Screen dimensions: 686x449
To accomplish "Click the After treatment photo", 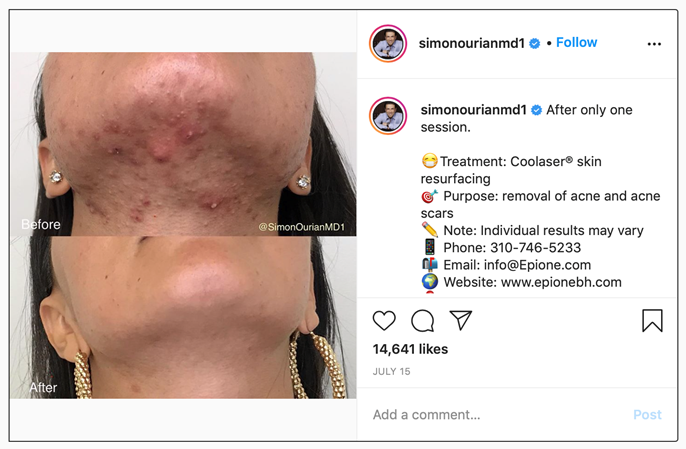I will 183,317.
